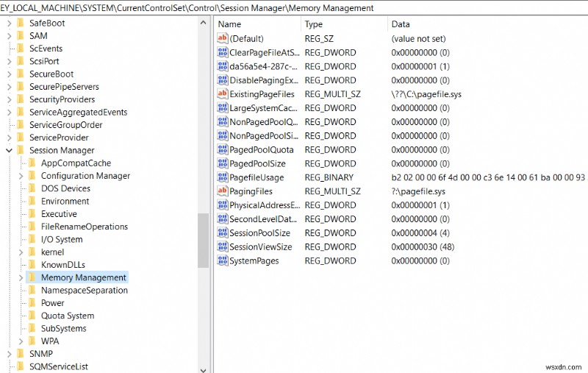
Task: Click the KnownDLLs folder icon
Action: click(32, 265)
